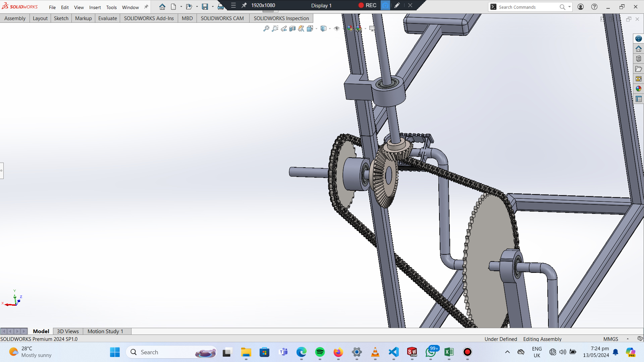
Task: Open Appearances, Scenes and Decals pane
Action: coord(638,89)
